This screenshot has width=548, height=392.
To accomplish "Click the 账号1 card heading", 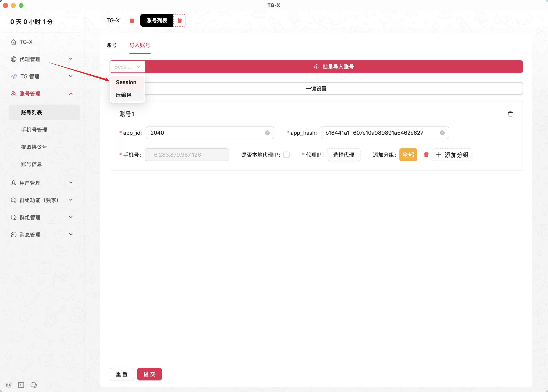I will click(127, 114).
